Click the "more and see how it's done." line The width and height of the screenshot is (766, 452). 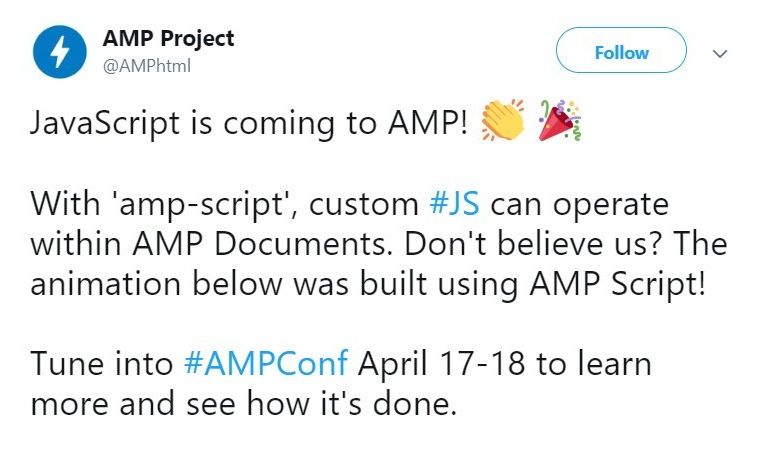(243, 404)
